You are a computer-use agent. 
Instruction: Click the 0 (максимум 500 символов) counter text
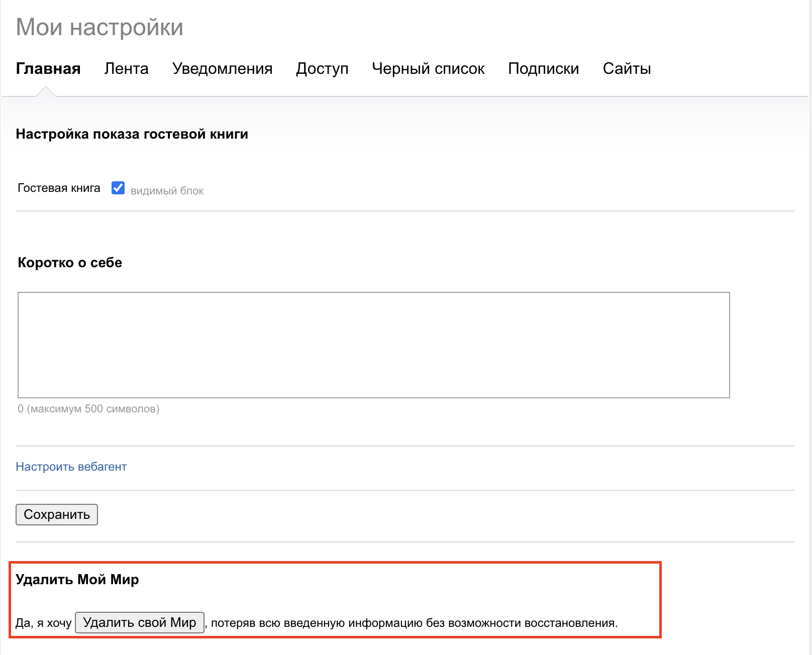88,409
